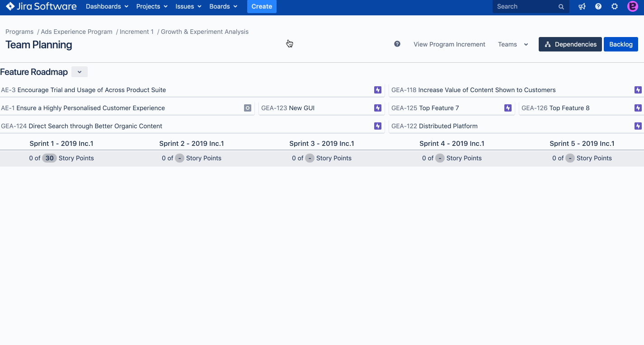Select Sprint 5 - 2019 Inc.1 header
The height and width of the screenshot is (345, 644).
[x=582, y=144]
